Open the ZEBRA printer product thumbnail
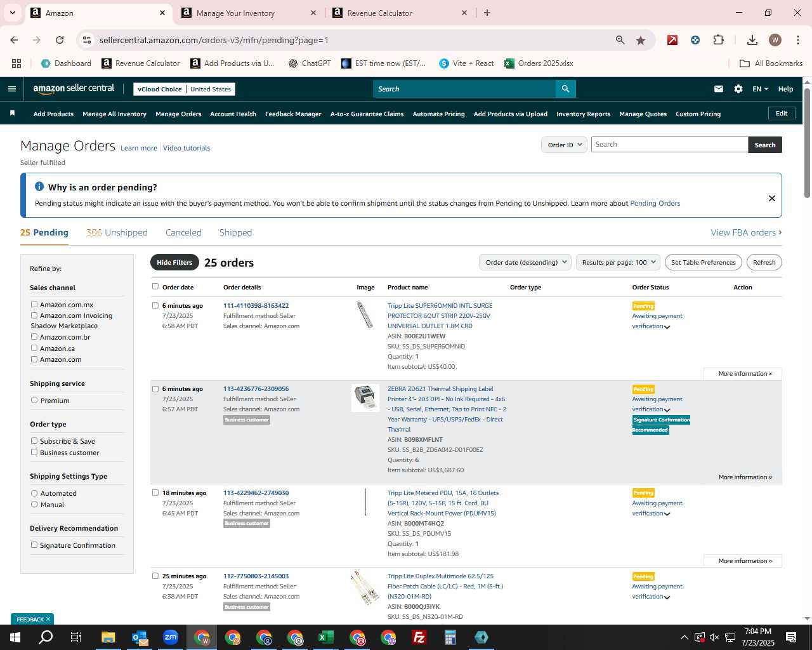This screenshot has height=650, width=812. [365, 397]
